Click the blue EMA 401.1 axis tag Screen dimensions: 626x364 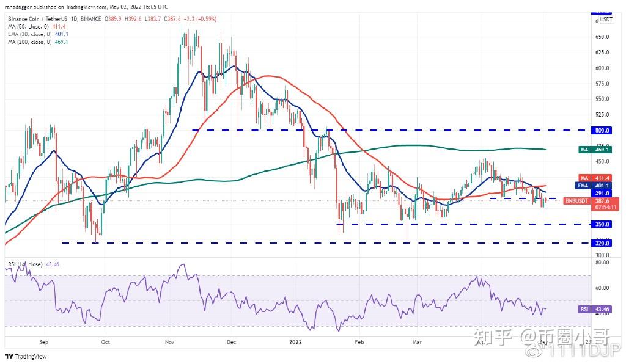(594, 186)
